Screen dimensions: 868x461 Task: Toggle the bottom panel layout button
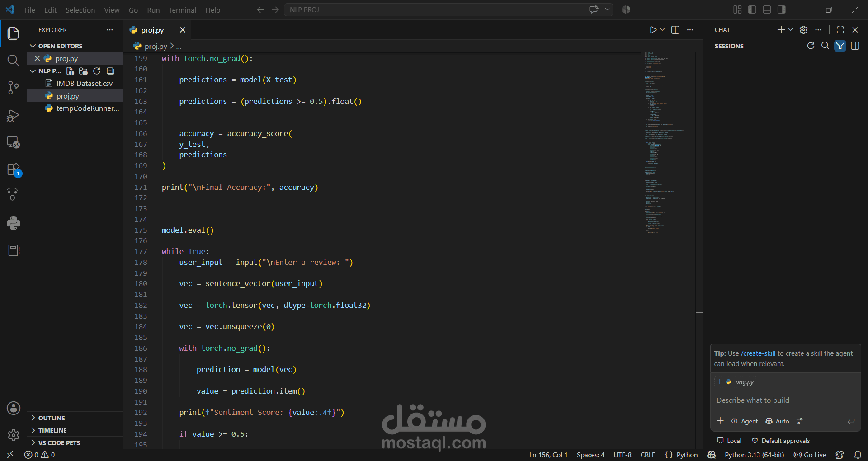767,9
